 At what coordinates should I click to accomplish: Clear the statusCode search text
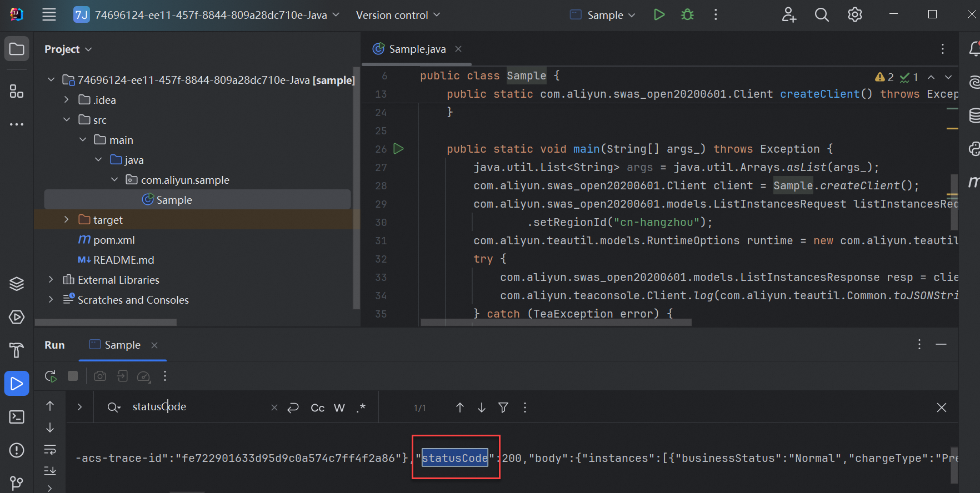[274, 408]
